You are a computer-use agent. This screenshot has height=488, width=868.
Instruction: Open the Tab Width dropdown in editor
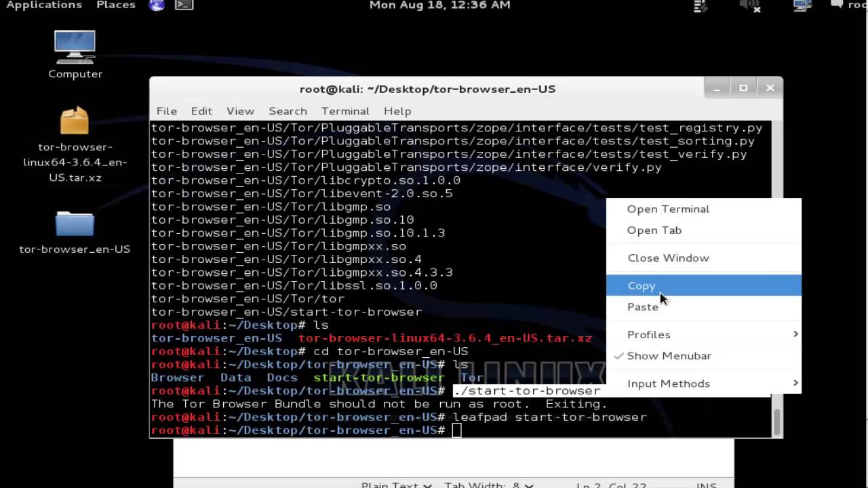488,485
